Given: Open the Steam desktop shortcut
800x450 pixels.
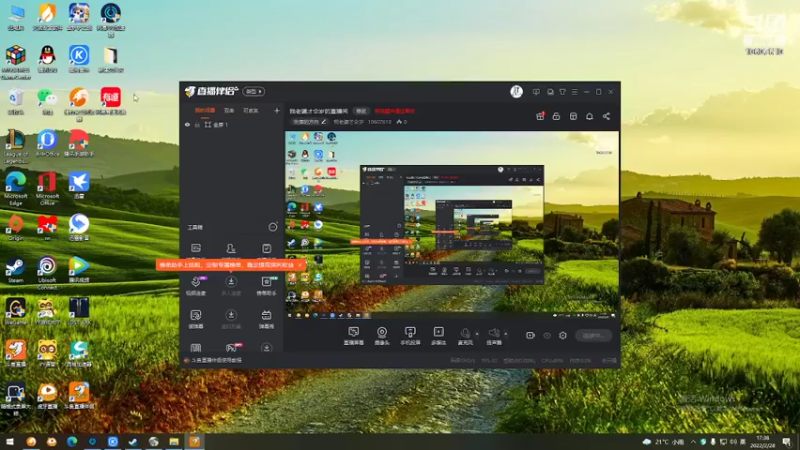Looking at the screenshot, I should pyautogui.click(x=16, y=270).
